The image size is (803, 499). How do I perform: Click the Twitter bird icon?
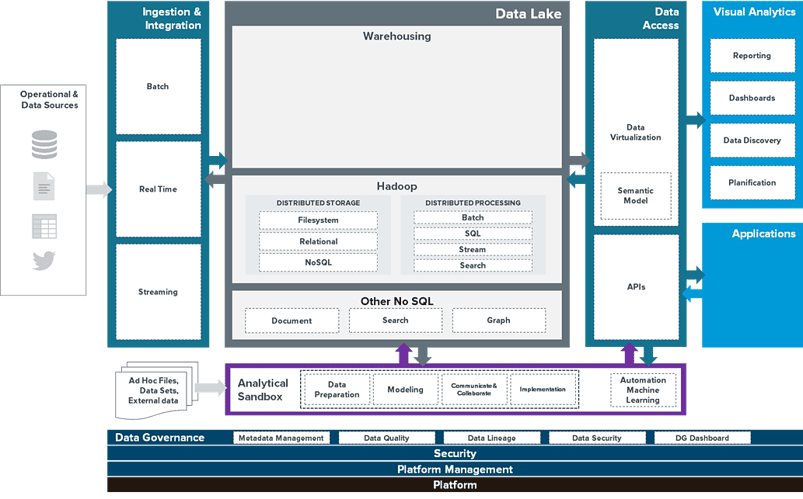click(44, 262)
